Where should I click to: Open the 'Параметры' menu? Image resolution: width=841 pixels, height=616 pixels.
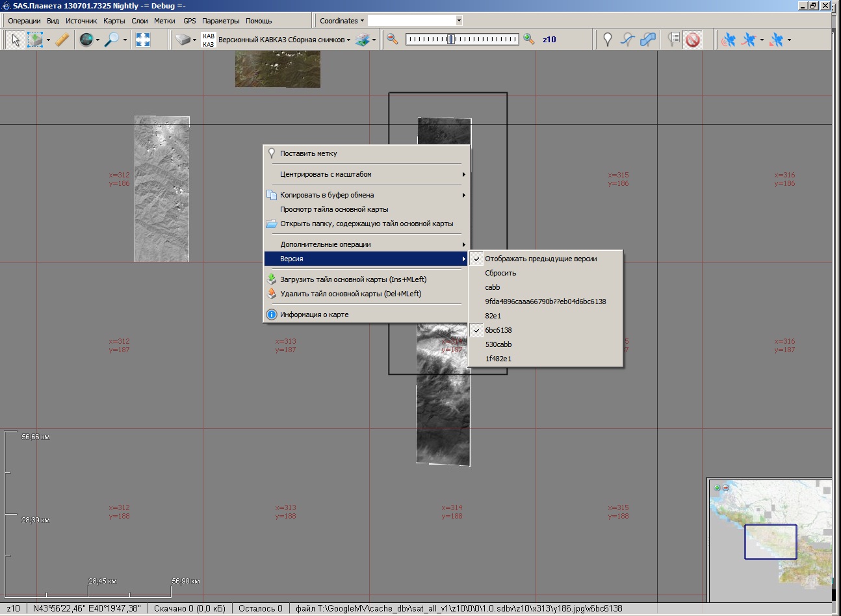tap(221, 21)
